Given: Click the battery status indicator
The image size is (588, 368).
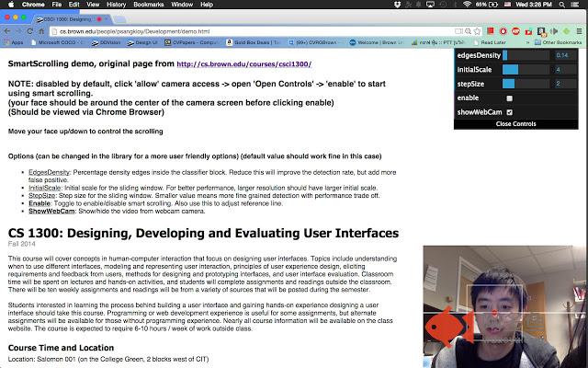Looking at the screenshot, I should click(487, 5).
